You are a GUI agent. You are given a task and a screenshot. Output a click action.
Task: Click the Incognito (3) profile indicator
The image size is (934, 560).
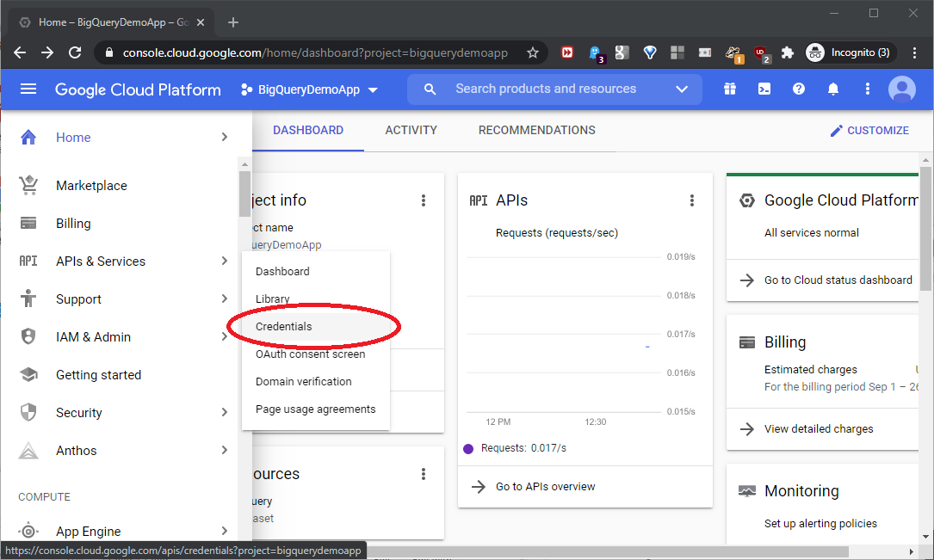[850, 52]
